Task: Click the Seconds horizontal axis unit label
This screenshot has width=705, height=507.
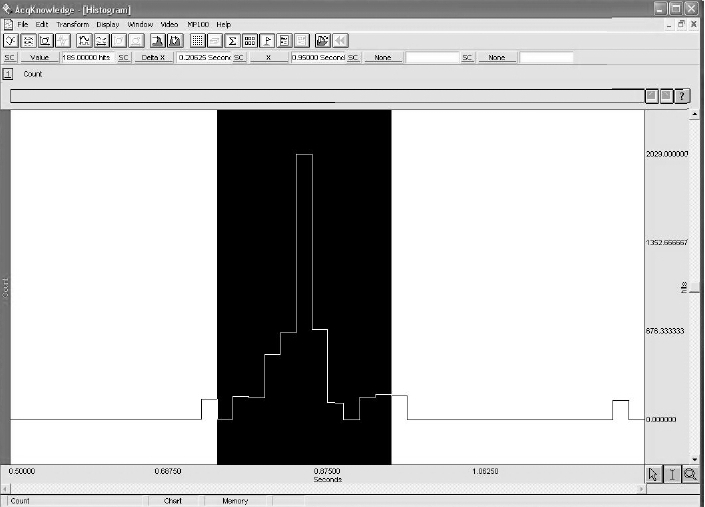Action: 328,480
